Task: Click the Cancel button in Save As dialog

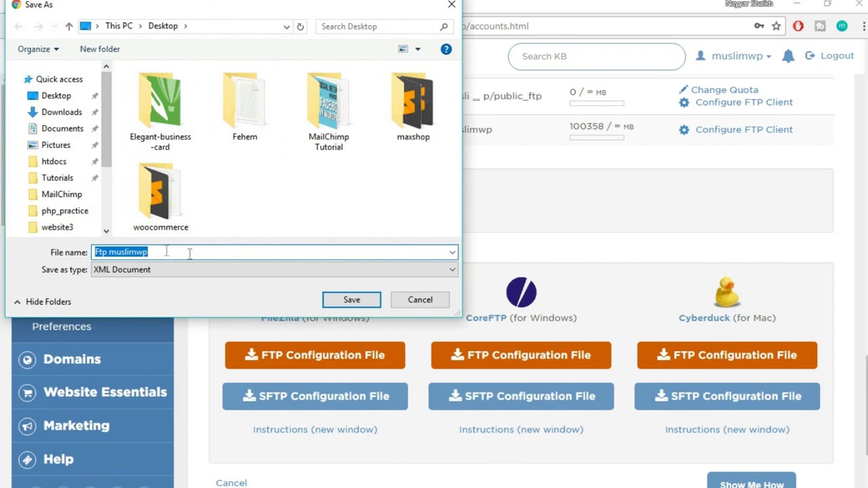Action: click(420, 300)
